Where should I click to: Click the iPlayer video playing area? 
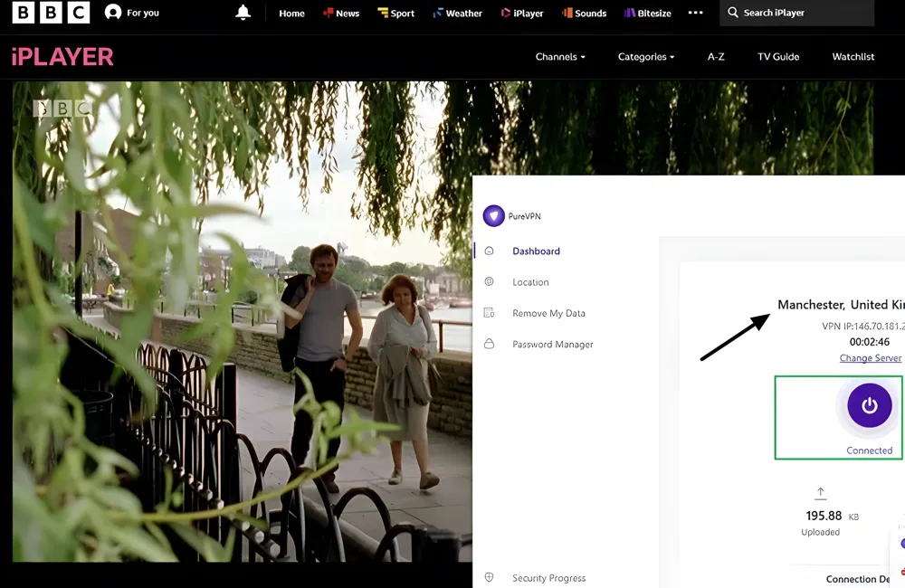[x=243, y=321]
